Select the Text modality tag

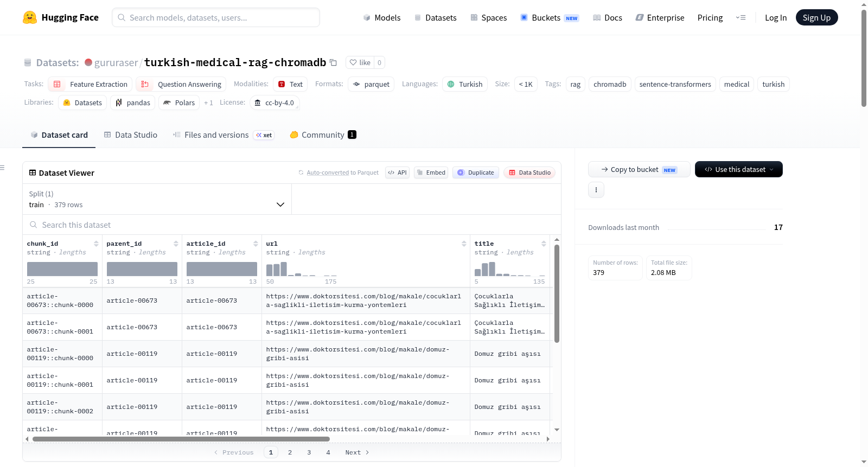coord(290,84)
